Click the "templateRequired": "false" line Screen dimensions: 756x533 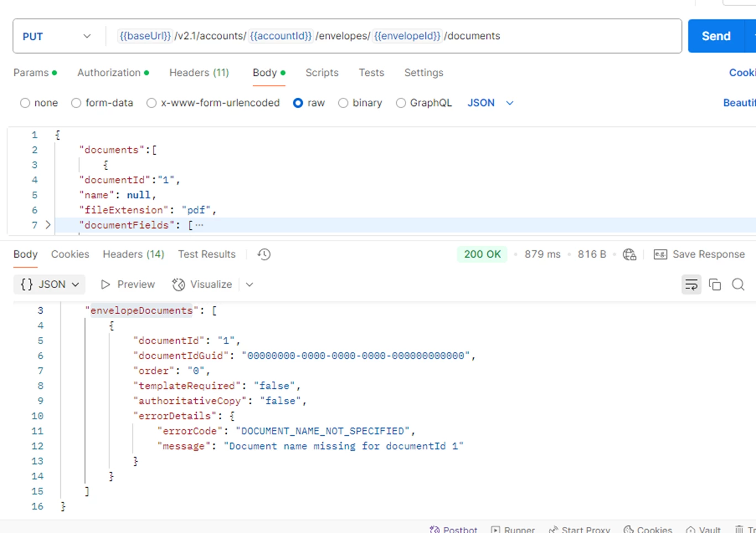pyautogui.click(x=217, y=386)
